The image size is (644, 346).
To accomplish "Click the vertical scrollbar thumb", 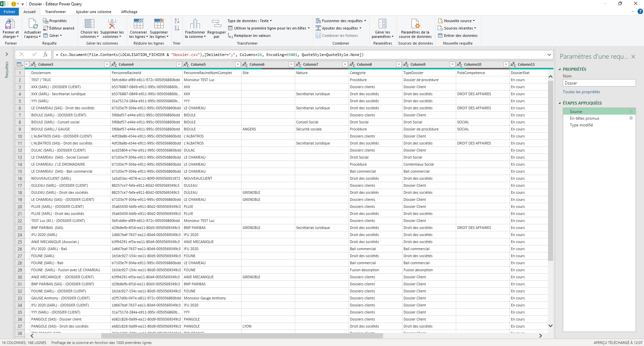I will tap(550, 171).
